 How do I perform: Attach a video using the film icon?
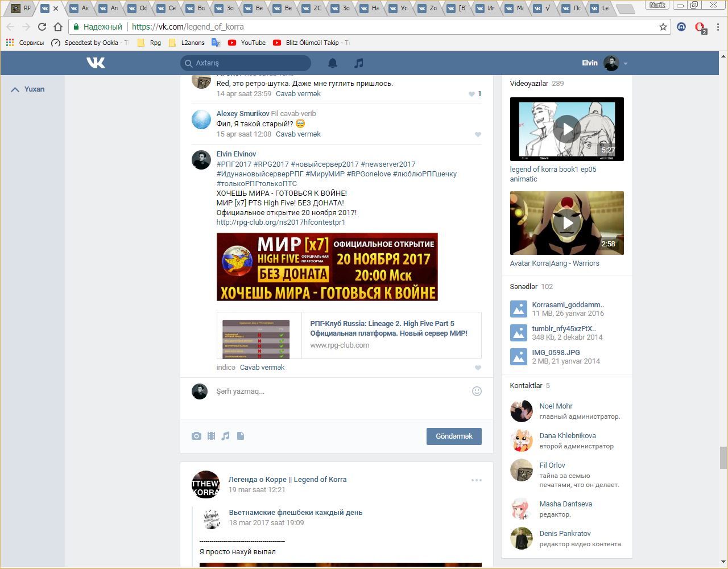pyautogui.click(x=211, y=436)
